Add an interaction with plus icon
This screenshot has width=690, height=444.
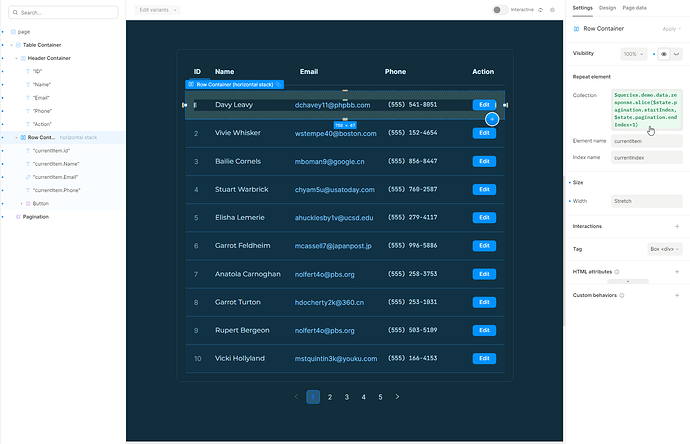coord(678,226)
